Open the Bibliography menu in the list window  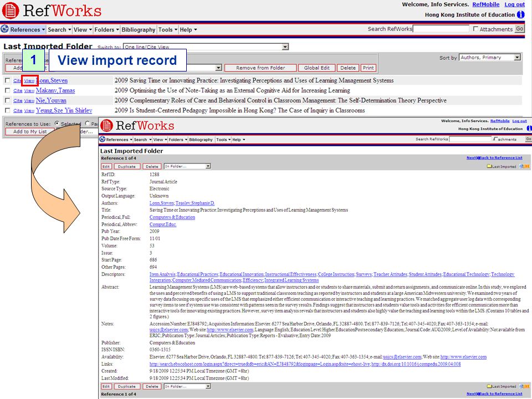coord(139,29)
